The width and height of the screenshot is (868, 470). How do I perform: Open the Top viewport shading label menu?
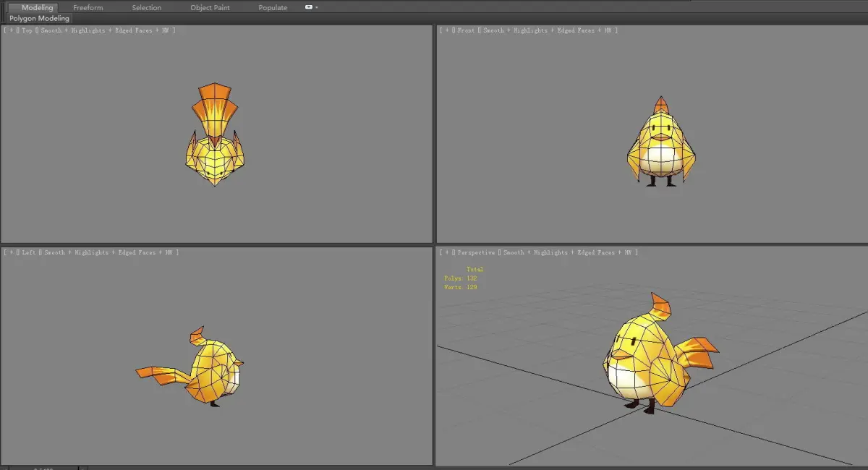pyautogui.click(x=106, y=30)
